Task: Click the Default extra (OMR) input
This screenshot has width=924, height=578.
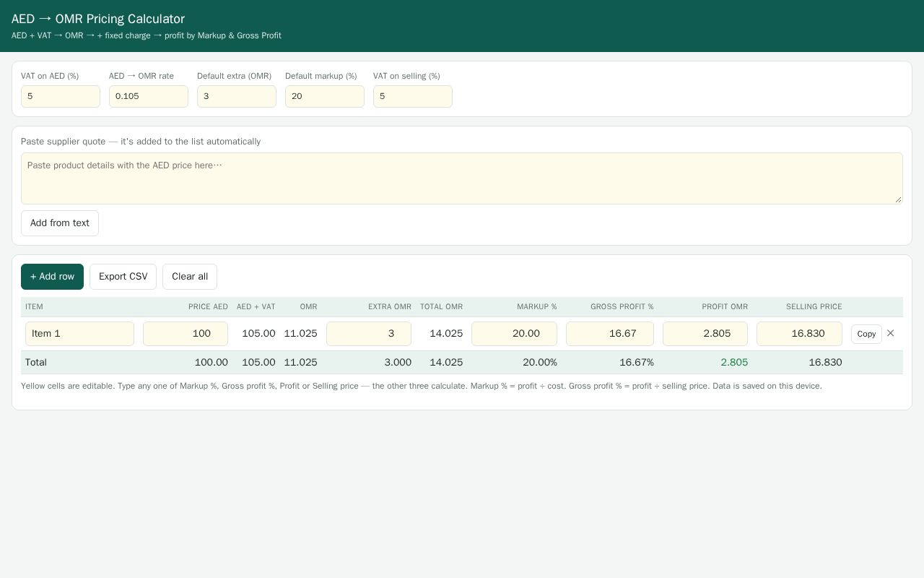Action: [x=237, y=96]
